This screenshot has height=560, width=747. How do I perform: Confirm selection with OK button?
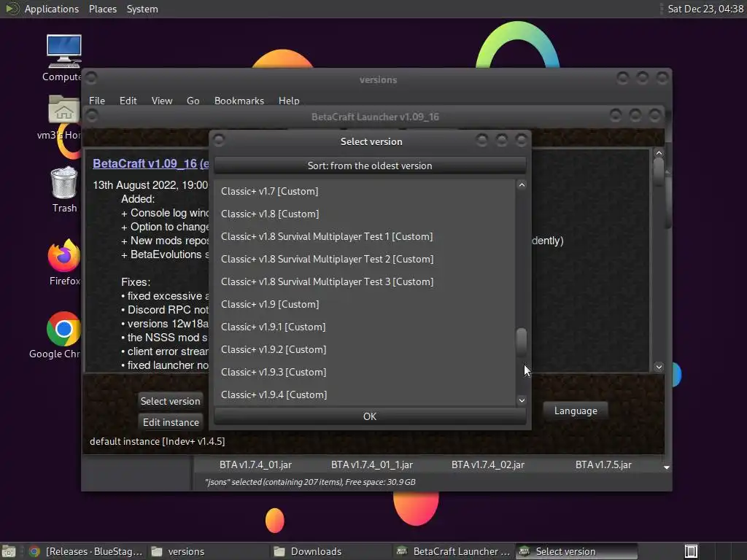(x=370, y=416)
